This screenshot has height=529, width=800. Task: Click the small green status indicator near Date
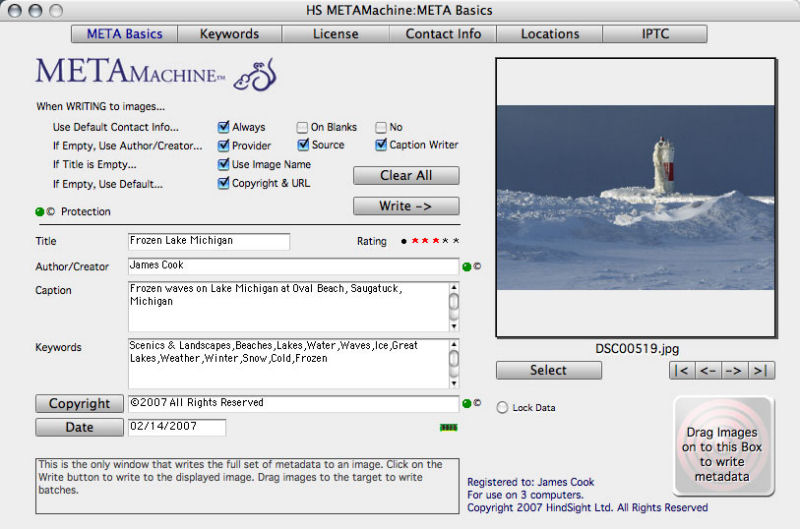point(448,428)
